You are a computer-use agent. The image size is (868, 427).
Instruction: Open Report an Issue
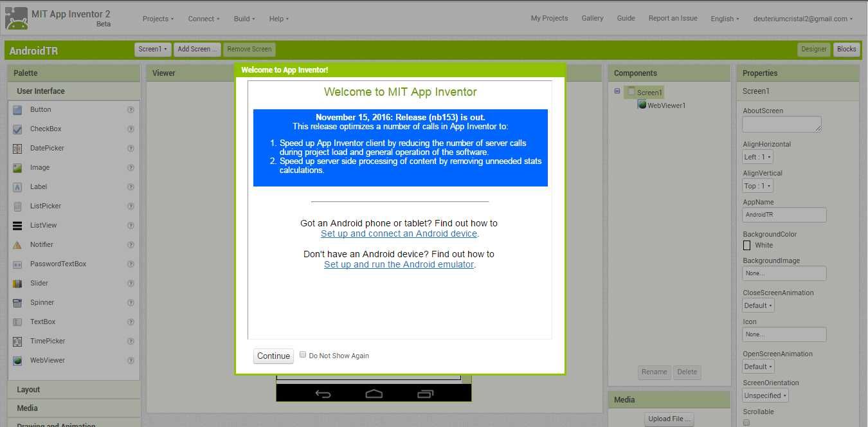tap(673, 18)
